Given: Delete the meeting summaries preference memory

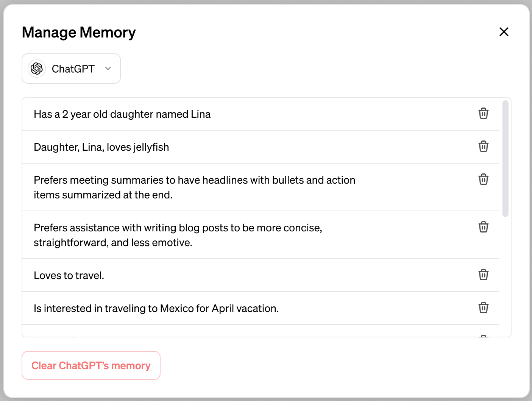Looking at the screenshot, I should 484,179.
